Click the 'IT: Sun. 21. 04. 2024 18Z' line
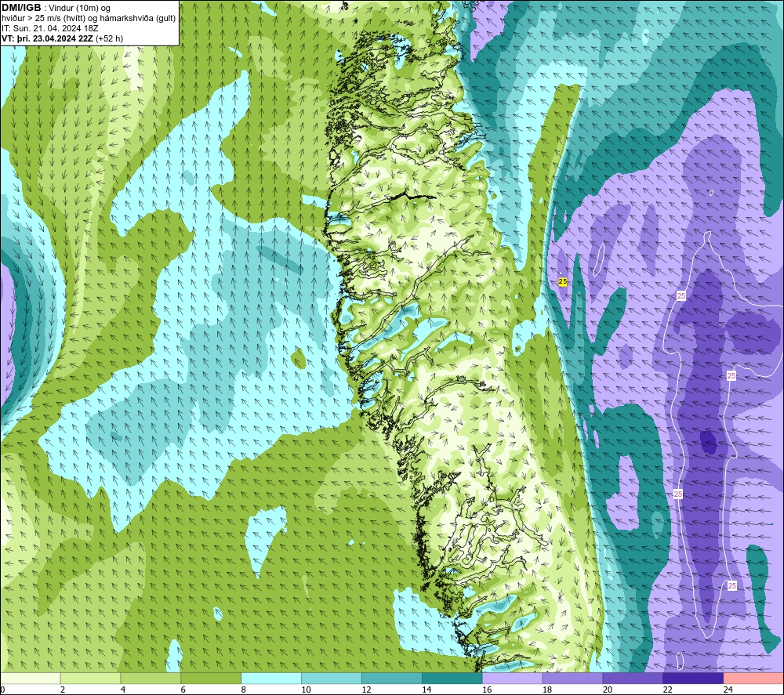 pos(50,28)
